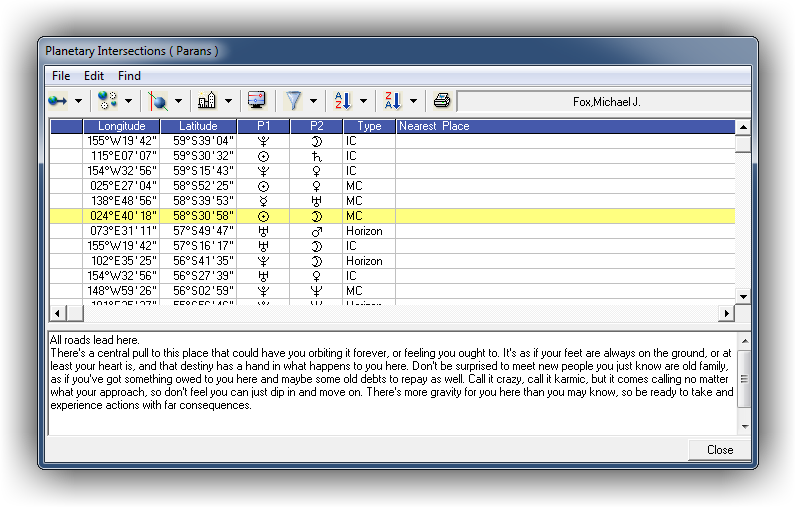
Task: Click the sort Z to A icon
Action: (393, 100)
